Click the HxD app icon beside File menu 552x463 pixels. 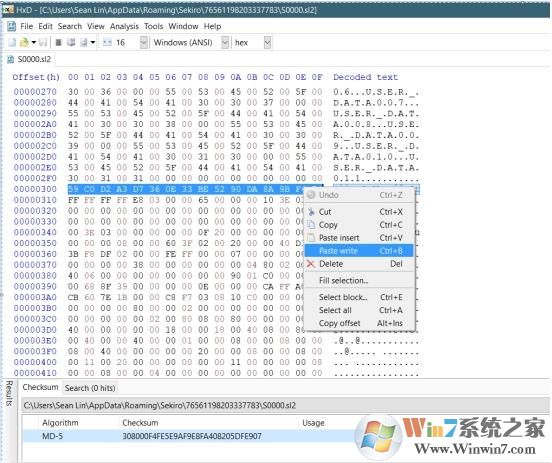click(12, 26)
